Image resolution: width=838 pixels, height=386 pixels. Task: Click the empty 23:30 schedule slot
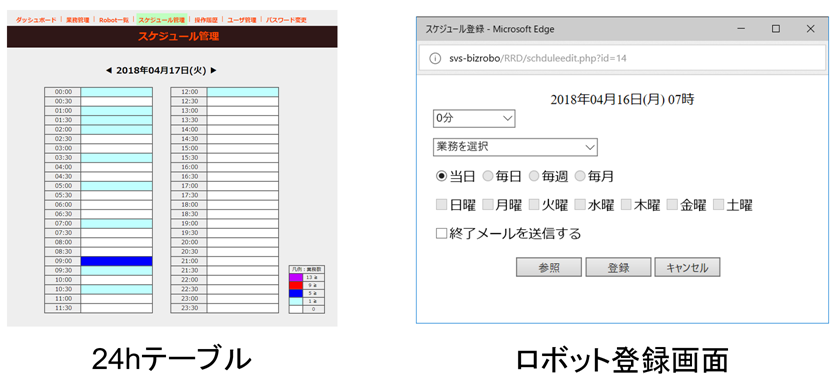point(243,308)
